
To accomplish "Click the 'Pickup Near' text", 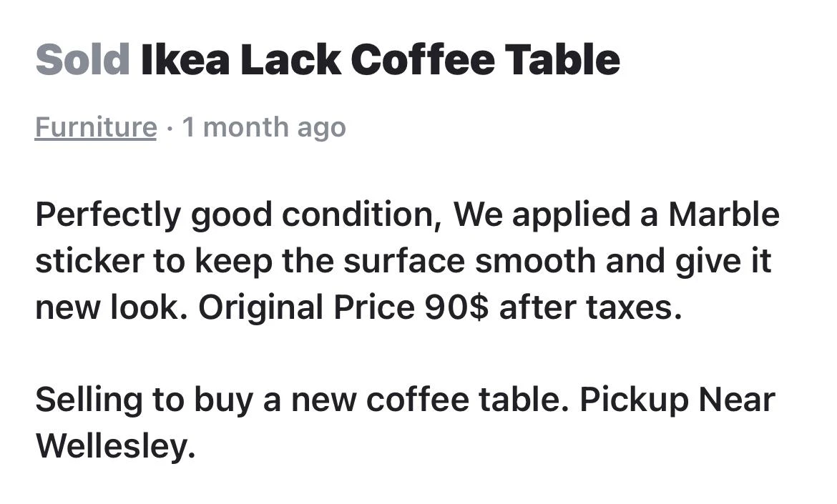I will point(677,400).
